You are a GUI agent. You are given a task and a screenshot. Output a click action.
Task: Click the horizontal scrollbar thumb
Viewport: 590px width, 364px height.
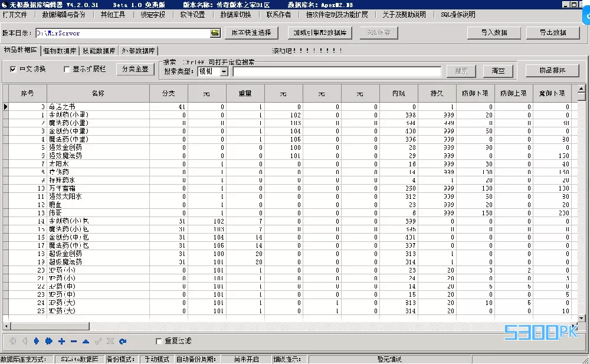pyautogui.click(x=50, y=326)
